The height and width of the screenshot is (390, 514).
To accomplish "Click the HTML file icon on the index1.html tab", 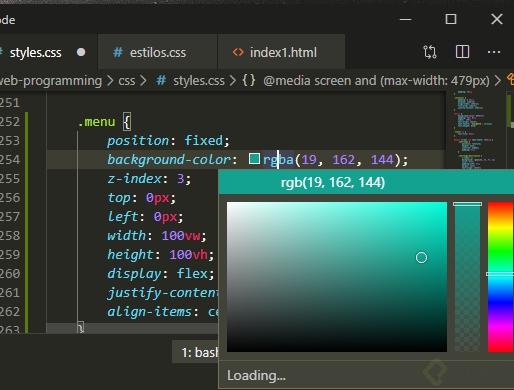I will [x=238, y=52].
